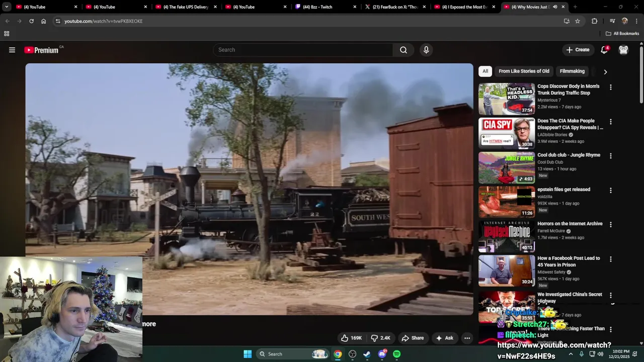Open Chrome profile avatar
The image size is (644, 362).
pyautogui.click(x=624, y=21)
